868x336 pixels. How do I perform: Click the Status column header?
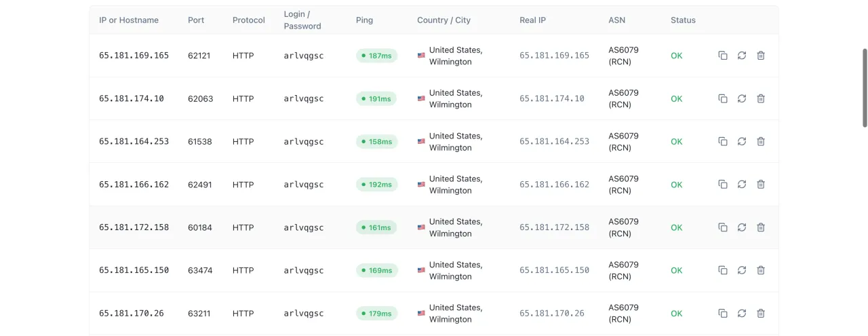click(x=683, y=20)
